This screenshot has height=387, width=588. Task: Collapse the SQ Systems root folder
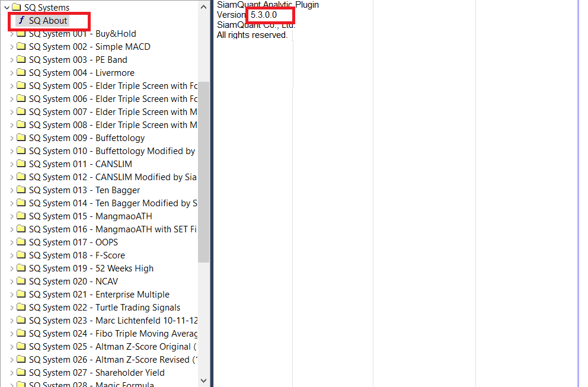coord(7,8)
